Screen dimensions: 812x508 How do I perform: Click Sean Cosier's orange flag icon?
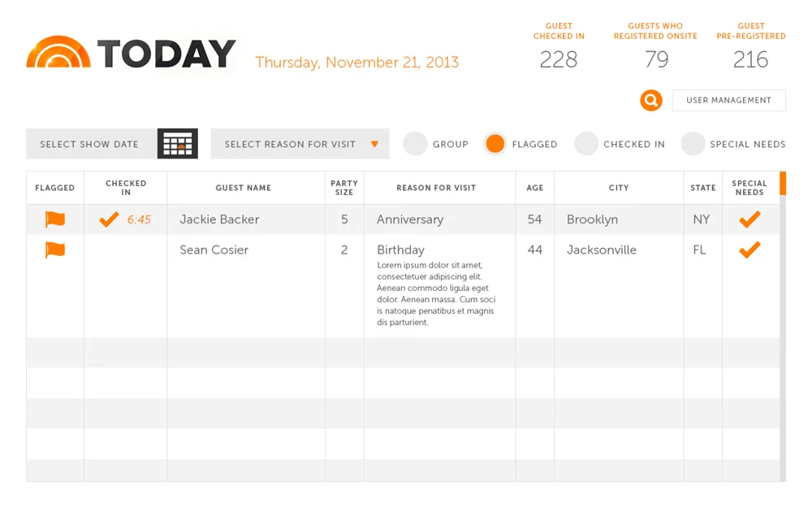coord(55,250)
